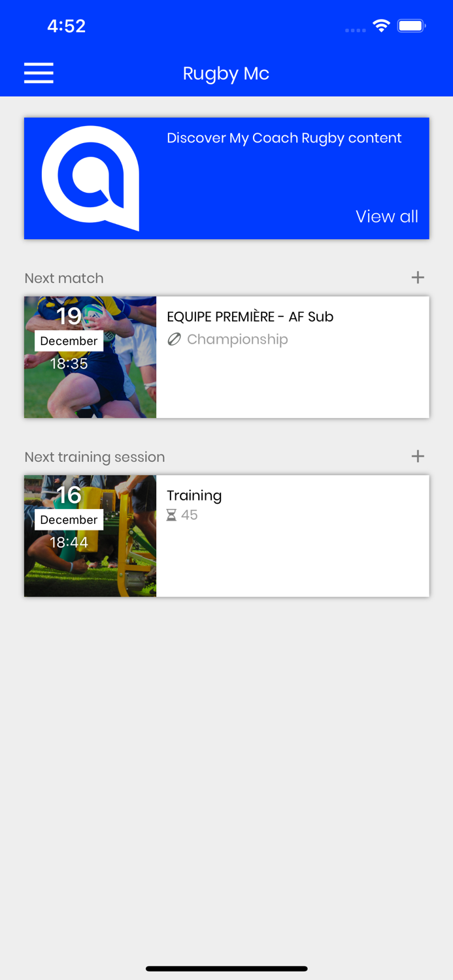Tap the Championship competition label

[x=237, y=339]
